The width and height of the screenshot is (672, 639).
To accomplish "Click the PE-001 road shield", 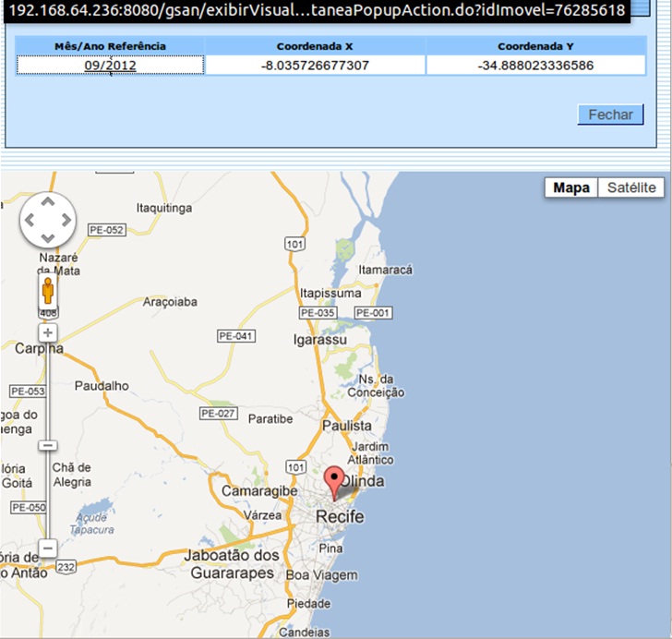I will (373, 313).
